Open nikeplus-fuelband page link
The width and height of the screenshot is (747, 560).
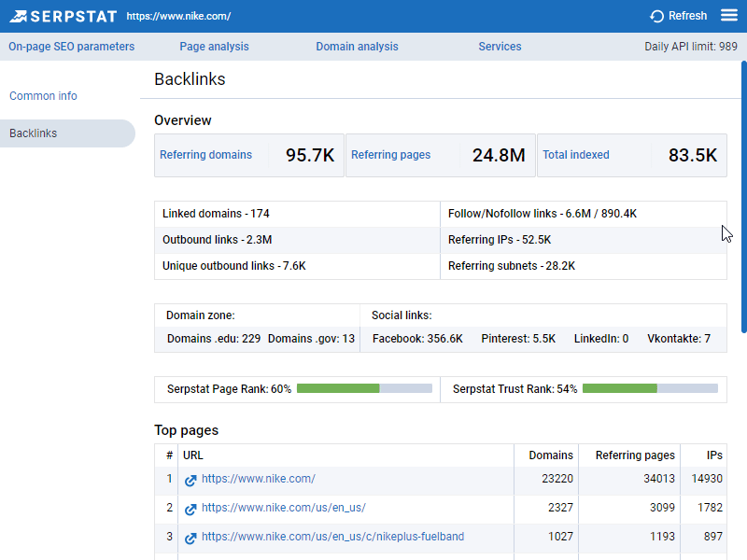point(332,536)
